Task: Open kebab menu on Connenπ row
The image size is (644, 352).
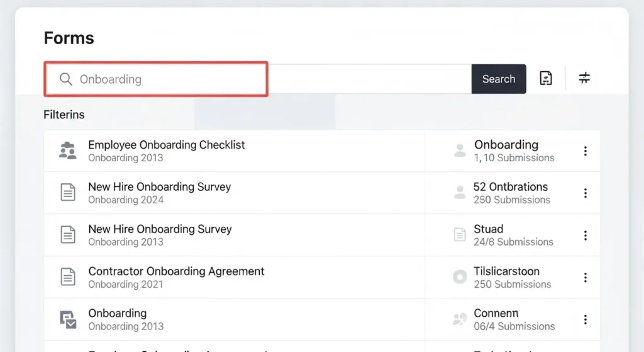Action: click(x=585, y=319)
